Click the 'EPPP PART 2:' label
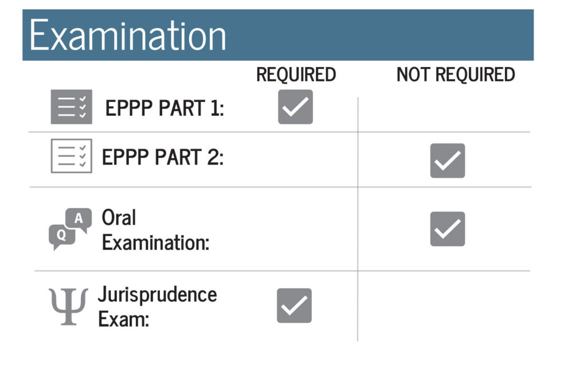 pos(163,157)
